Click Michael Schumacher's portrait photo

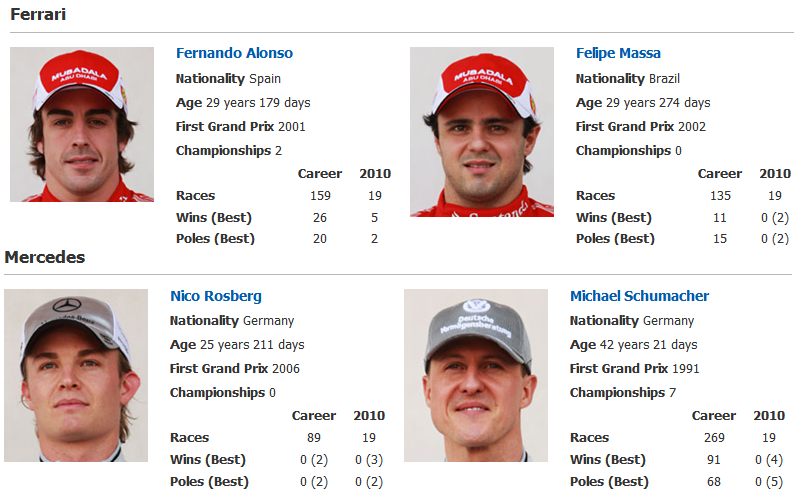pyautogui.click(x=476, y=375)
